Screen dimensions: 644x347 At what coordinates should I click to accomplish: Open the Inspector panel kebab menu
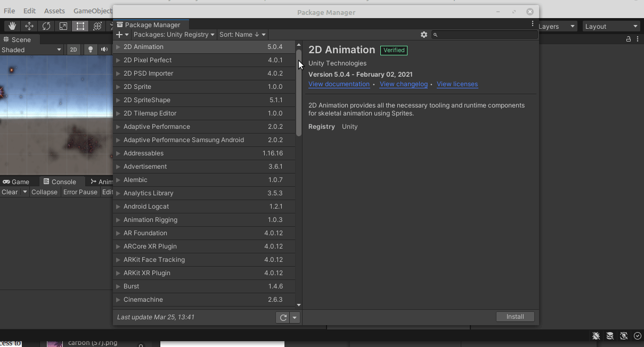[638, 39]
